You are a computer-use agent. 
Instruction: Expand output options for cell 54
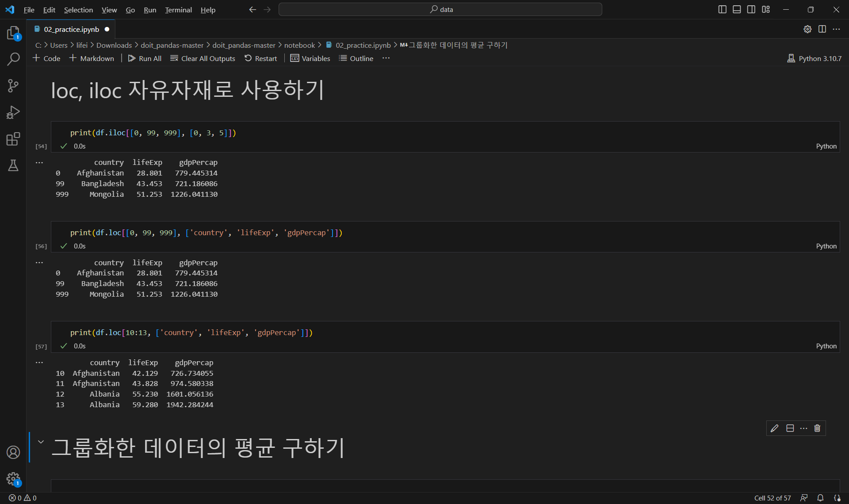pos(39,163)
